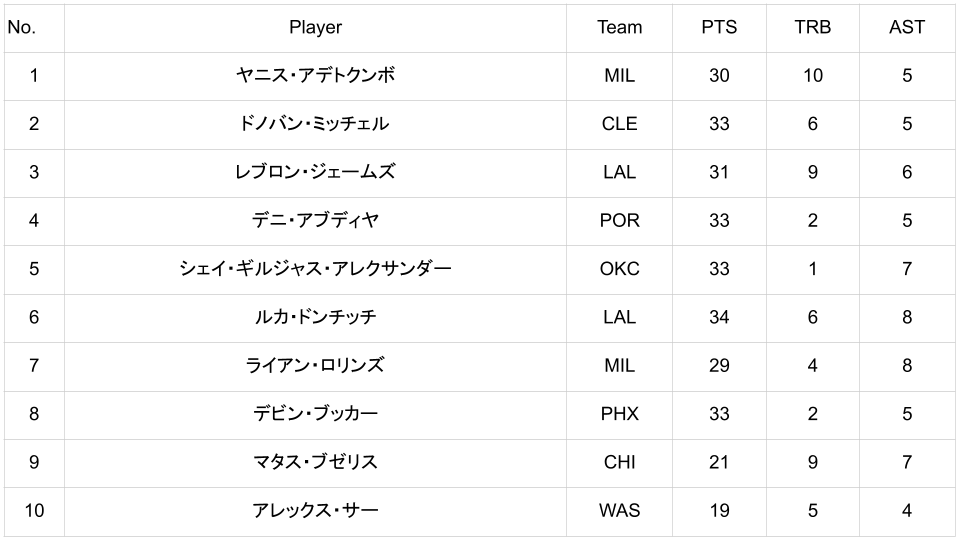Click the PHX team cell

619,414
